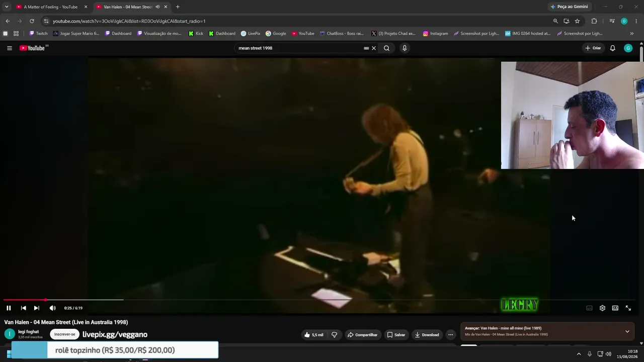644x362 pixels.
Task: Open the Visualização de mo... bookmark
Action: (x=159, y=34)
